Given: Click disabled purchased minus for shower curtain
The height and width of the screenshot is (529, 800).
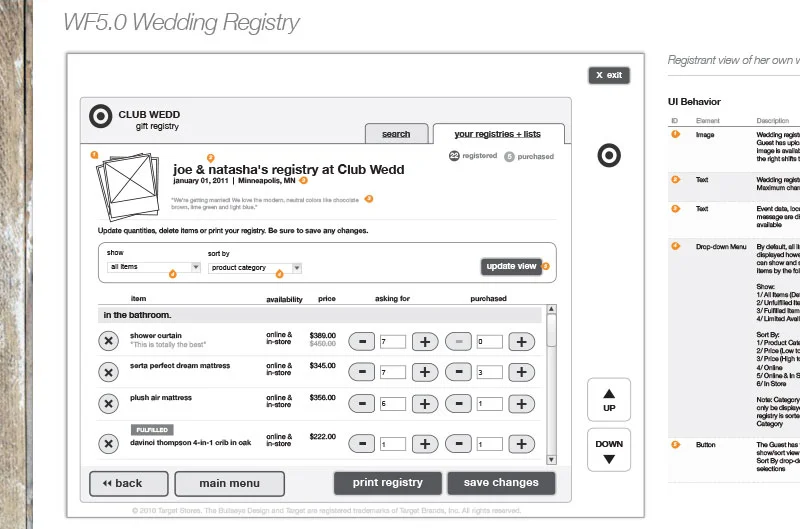Looking at the screenshot, I should 458,341.
